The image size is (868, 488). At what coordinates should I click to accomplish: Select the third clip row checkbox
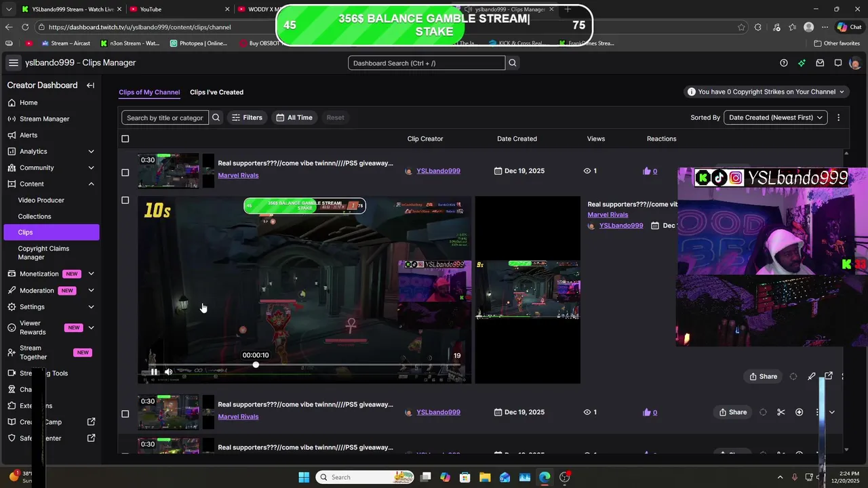click(125, 413)
